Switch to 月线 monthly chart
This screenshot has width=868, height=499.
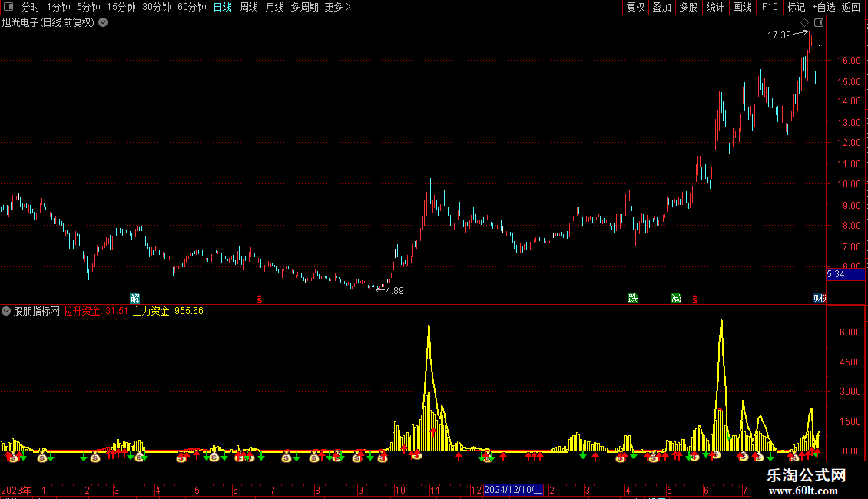(x=274, y=7)
